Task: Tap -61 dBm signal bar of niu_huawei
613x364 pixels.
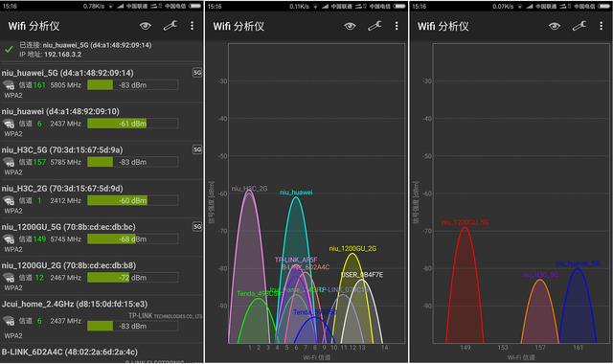Action: click(x=132, y=124)
